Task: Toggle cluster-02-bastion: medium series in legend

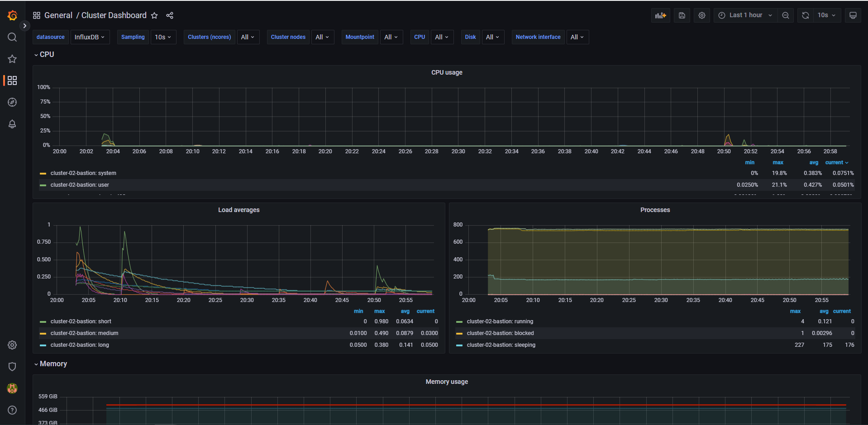Action: pos(84,333)
